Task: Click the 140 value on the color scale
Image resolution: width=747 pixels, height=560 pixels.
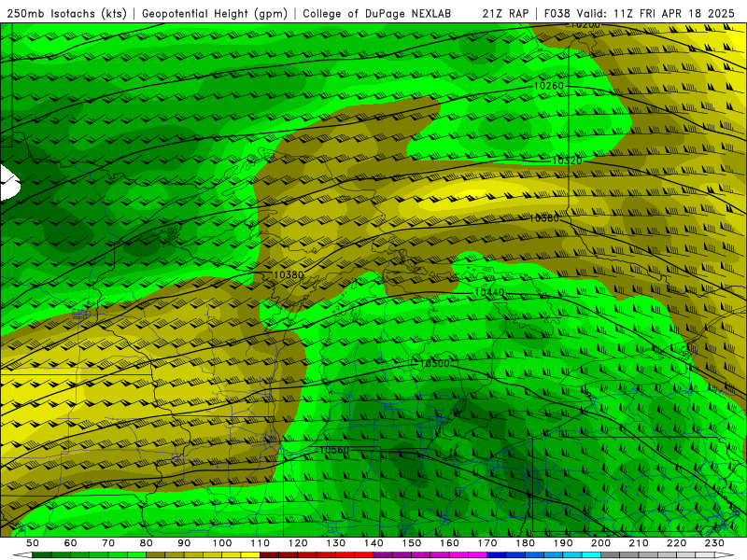Action: tap(373, 543)
